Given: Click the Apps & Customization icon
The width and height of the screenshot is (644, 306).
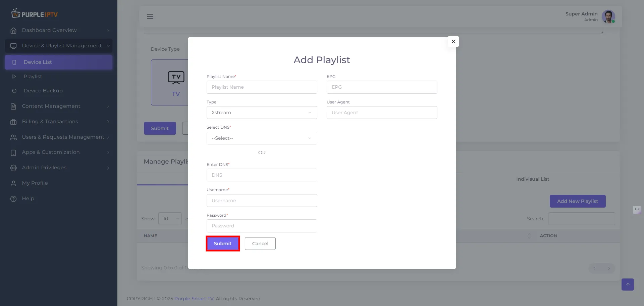Looking at the screenshot, I should point(13,152).
